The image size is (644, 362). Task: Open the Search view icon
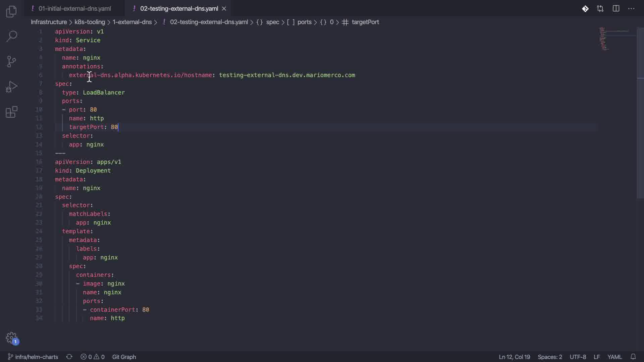point(11,36)
